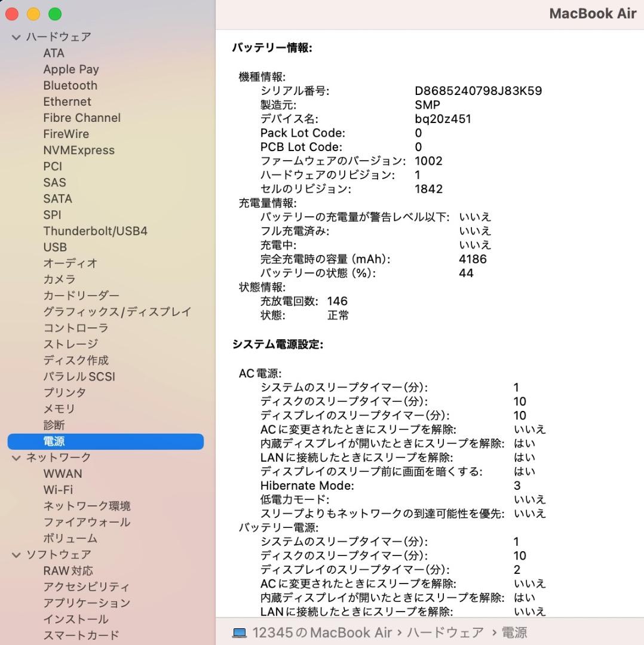Select Fibre Channel in the sidebar

[81, 118]
